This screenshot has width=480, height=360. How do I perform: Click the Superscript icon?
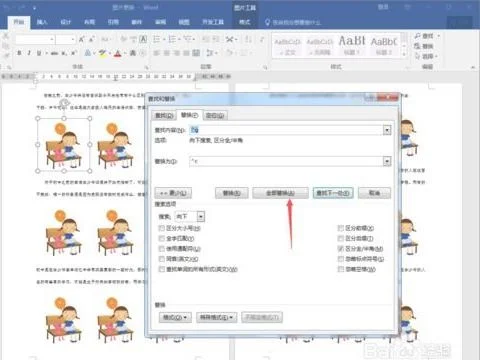pyautogui.click(x=74, y=53)
